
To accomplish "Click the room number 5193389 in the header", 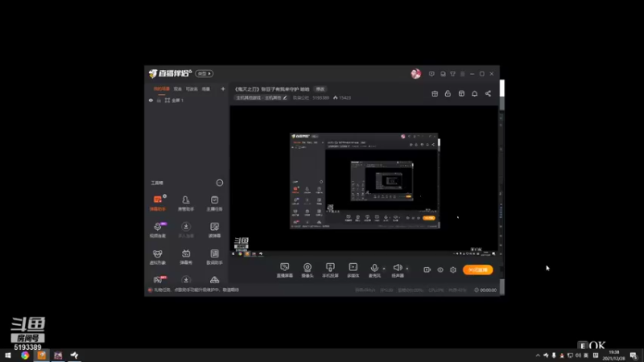I will [320, 97].
